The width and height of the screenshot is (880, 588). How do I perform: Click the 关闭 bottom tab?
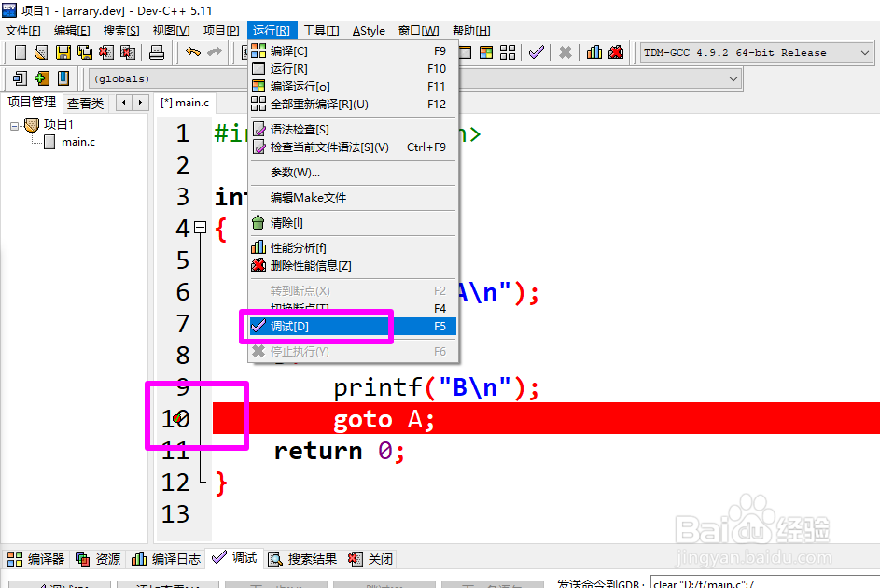370,559
